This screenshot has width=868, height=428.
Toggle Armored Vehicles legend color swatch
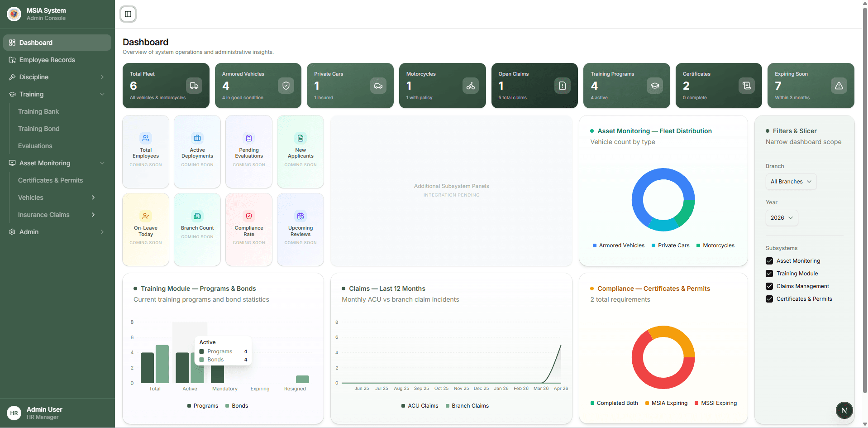click(x=595, y=245)
